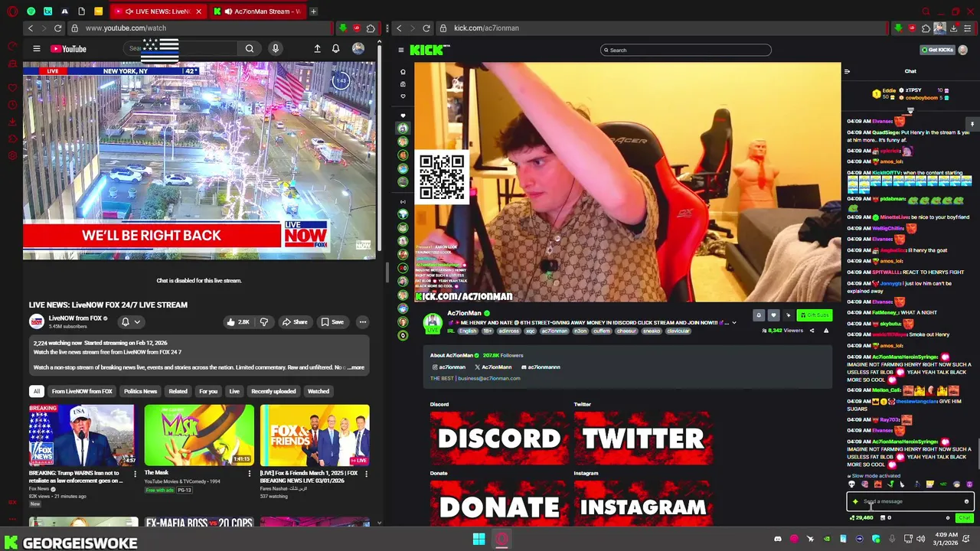Save LiveNOW video to playlist
980x551 pixels.
point(332,322)
